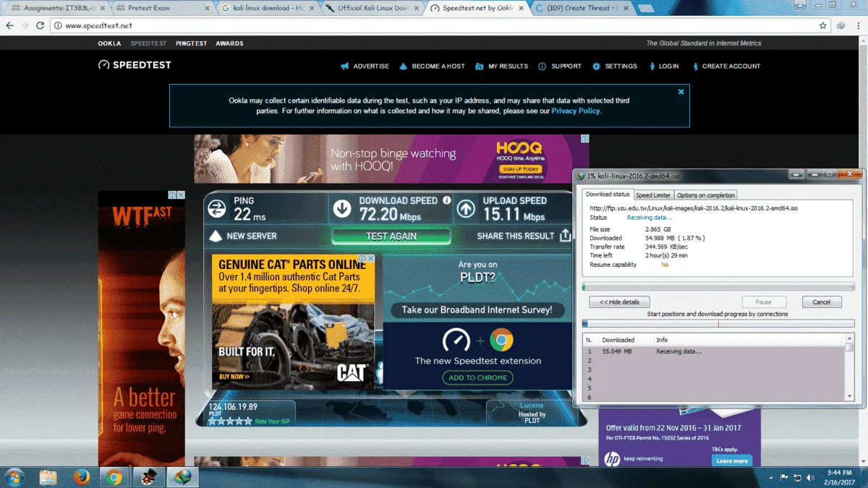This screenshot has width=868, height=488.
Task: Switch to the Assignments: IT383L tab
Action: [58, 8]
